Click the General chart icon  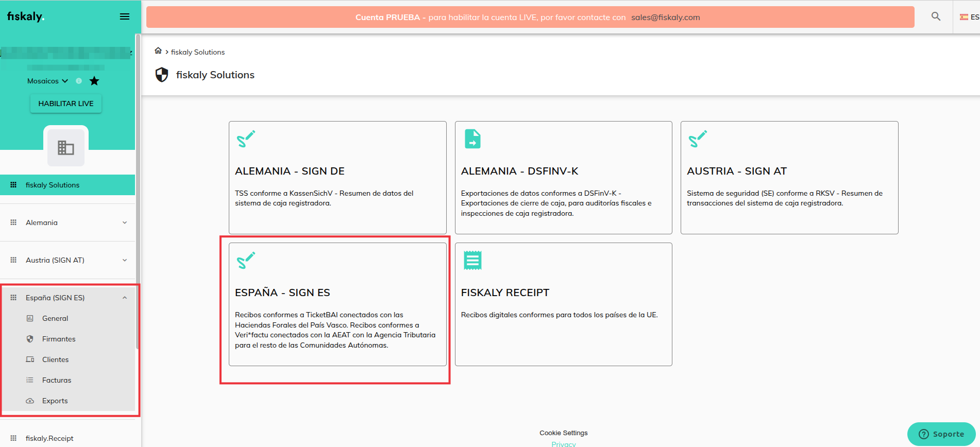30,318
